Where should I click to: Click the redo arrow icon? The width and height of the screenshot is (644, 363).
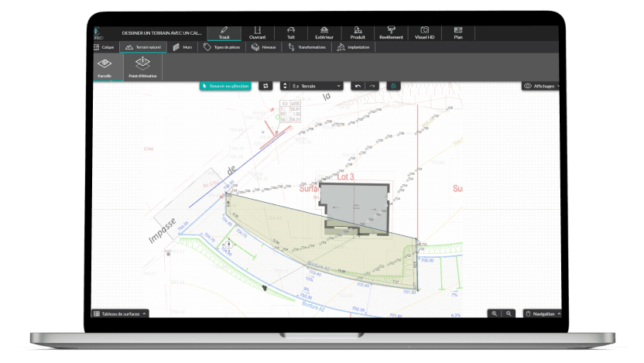coord(372,86)
